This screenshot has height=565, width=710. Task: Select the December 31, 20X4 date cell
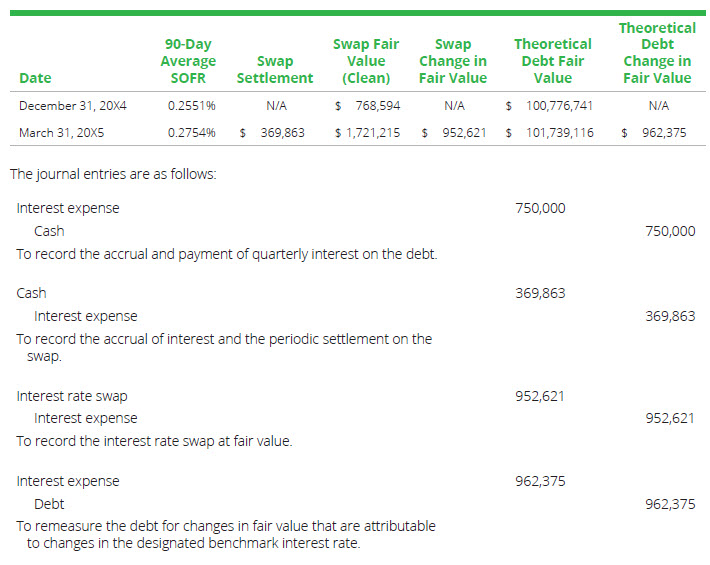pos(73,104)
